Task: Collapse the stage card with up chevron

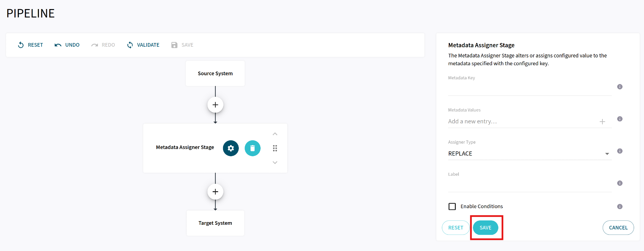Action: pyautogui.click(x=275, y=134)
